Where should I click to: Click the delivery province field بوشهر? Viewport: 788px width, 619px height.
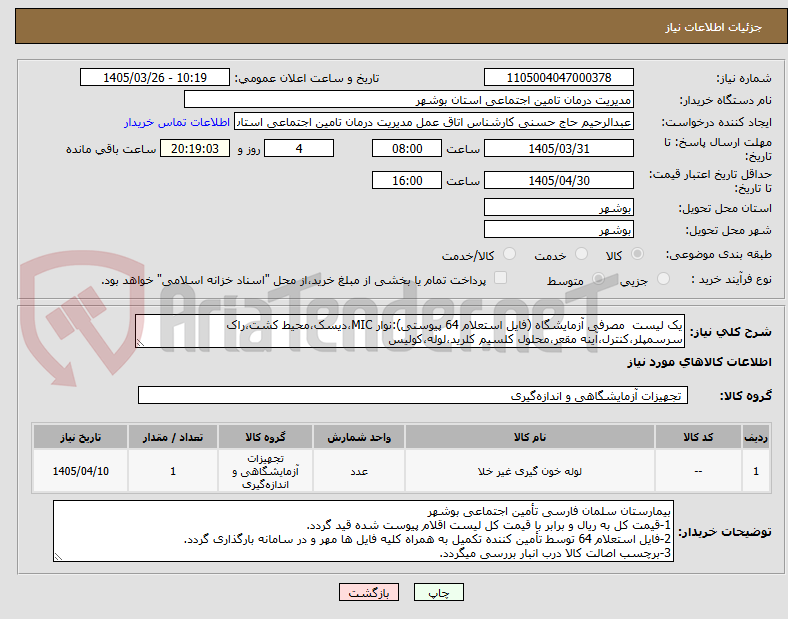pyautogui.click(x=559, y=208)
